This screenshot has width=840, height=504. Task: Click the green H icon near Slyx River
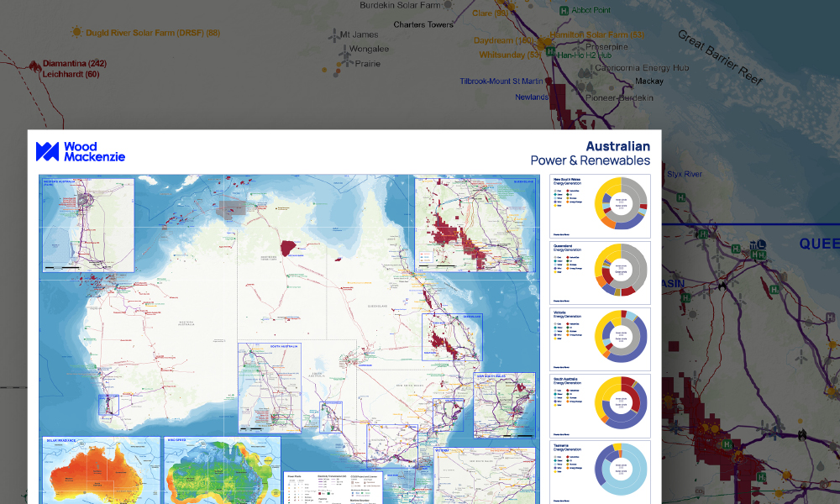(x=680, y=197)
